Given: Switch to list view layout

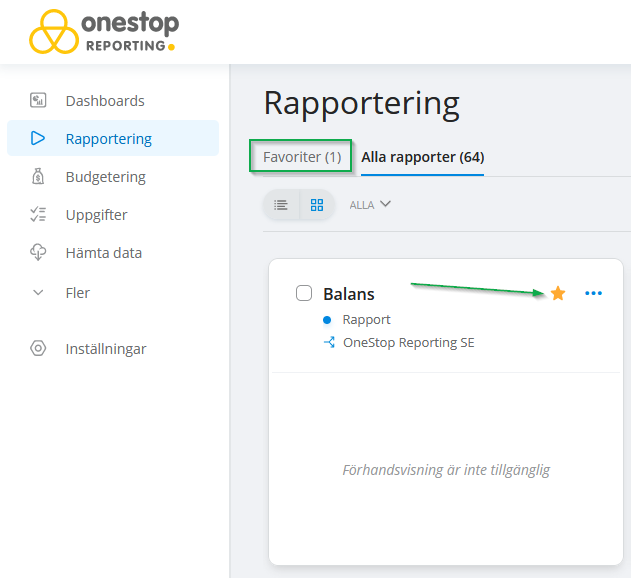Looking at the screenshot, I should [x=281, y=205].
